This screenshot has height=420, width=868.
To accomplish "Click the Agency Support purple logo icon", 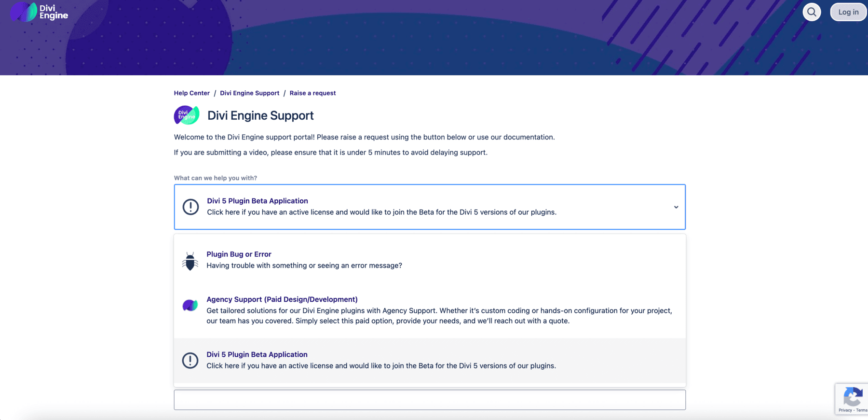I will 190,305.
